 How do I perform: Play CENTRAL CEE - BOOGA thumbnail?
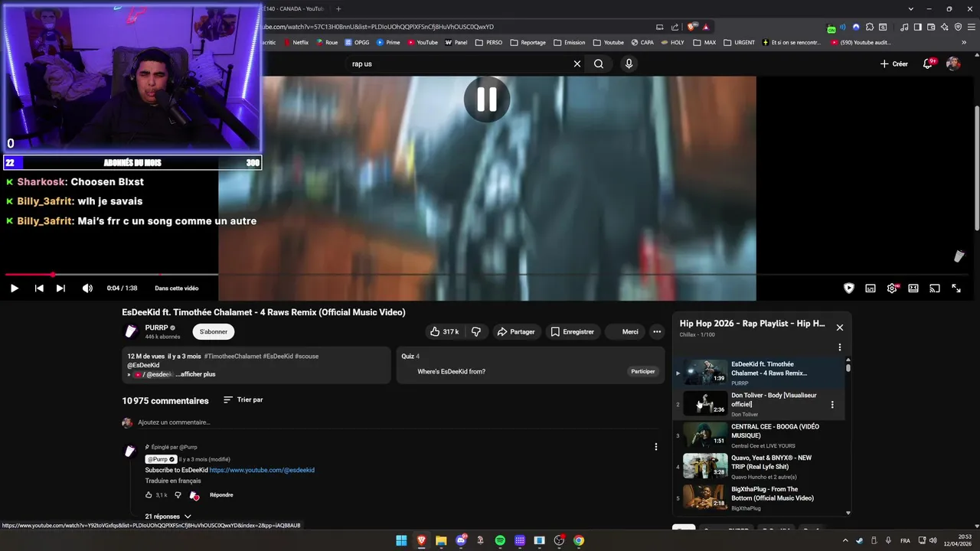coord(705,435)
